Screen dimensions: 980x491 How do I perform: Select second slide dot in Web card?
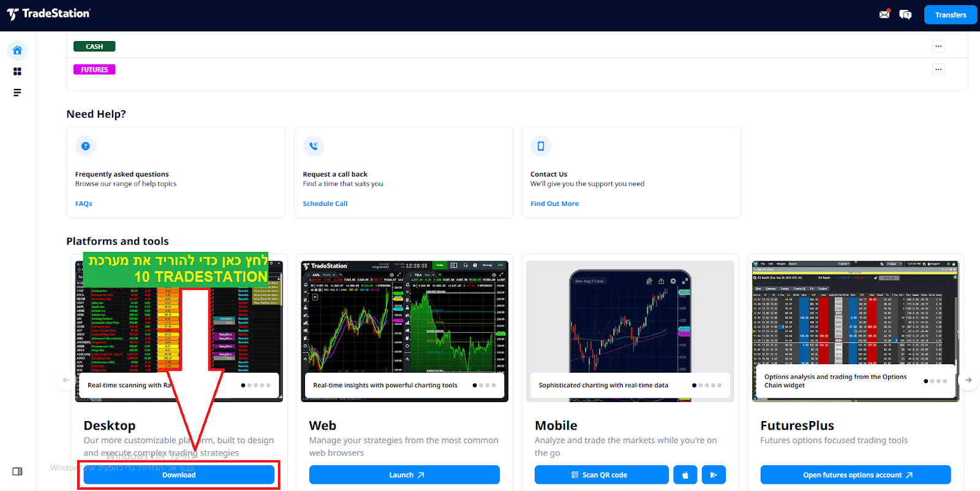[x=481, y=386]
